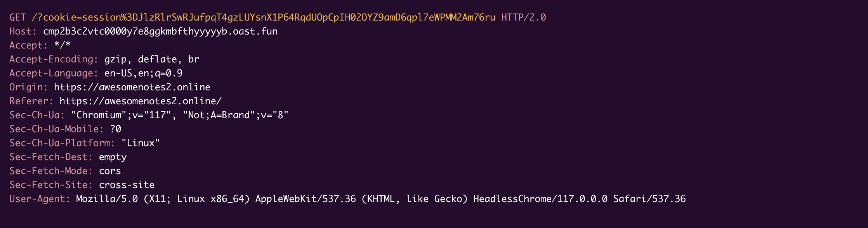
Task: Click the Sec-Fetch-Dest empty value
Action: click(x=113, y=157)
